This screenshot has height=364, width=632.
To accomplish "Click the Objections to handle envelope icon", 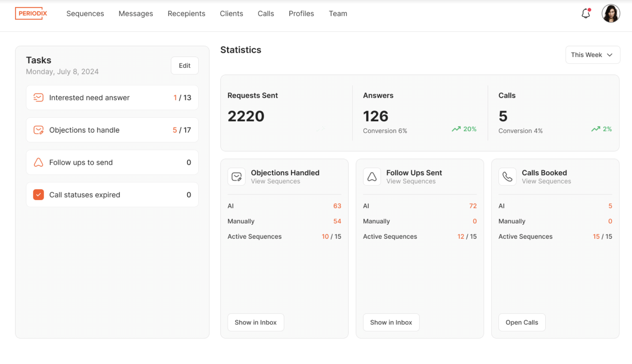I will [x=38, y=130].
